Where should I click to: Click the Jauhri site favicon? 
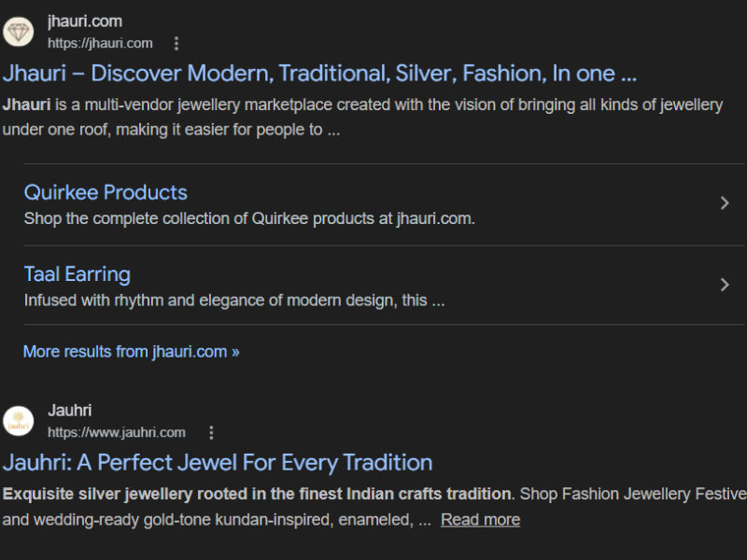[18, 421]
